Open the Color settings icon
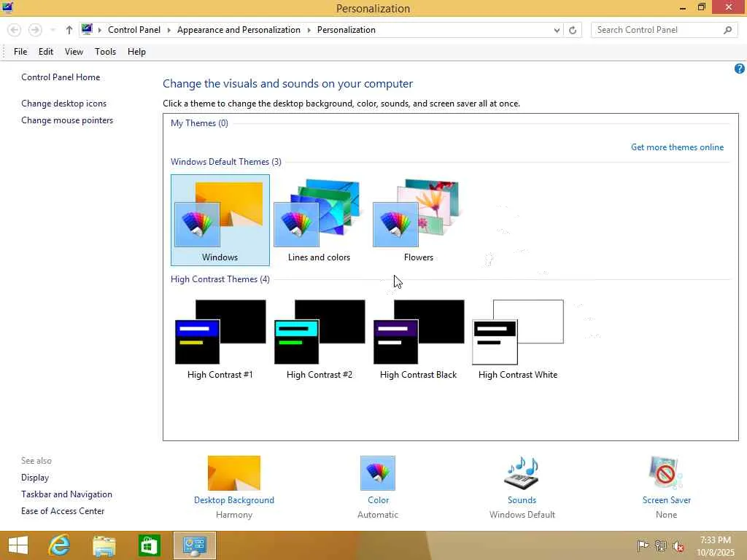 click(378, 472)
